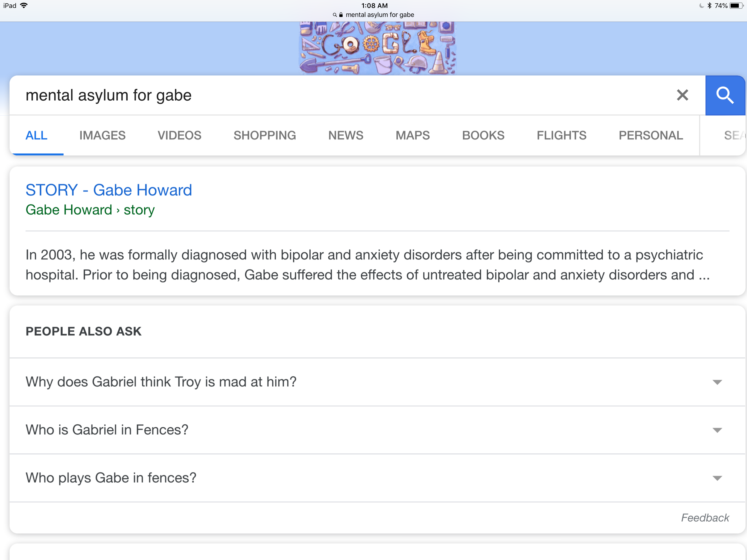747x560 pixels.
Task: Select the Books tab
Action: [483, 135]
